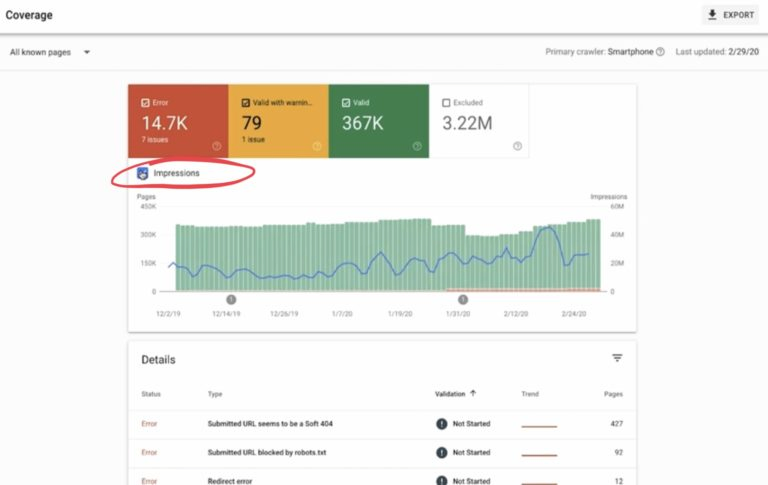Click the help icon in Valid card
This screenshot has width=768, height=485.
pyautogui.click(x=417, y=146)
